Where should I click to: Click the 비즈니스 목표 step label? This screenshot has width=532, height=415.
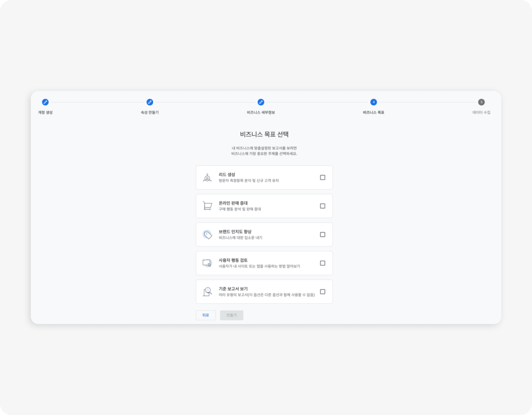pyautogui.click(x=374, y=112)
